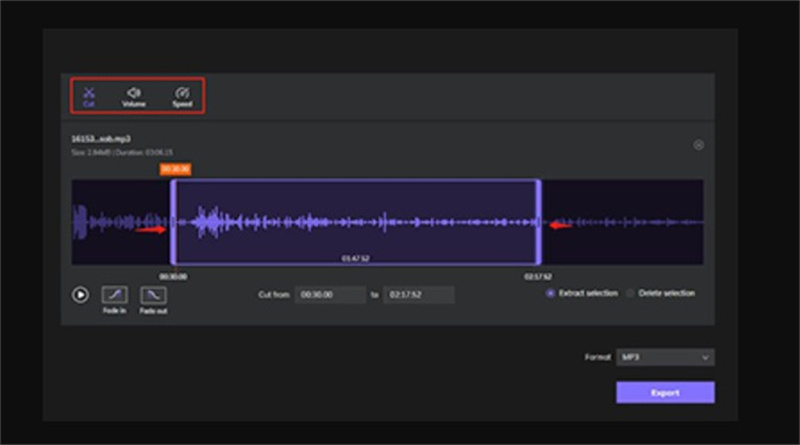The height and width of the screenshot is (445, 800).
Task: Click the cut end time field
Action: (418, 295)
